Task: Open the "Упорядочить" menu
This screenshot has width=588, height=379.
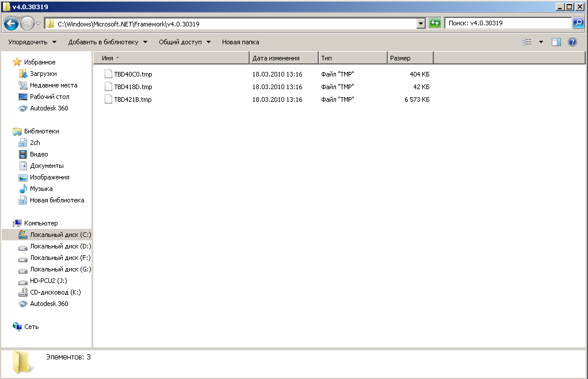Action: (x=32, y=42)
